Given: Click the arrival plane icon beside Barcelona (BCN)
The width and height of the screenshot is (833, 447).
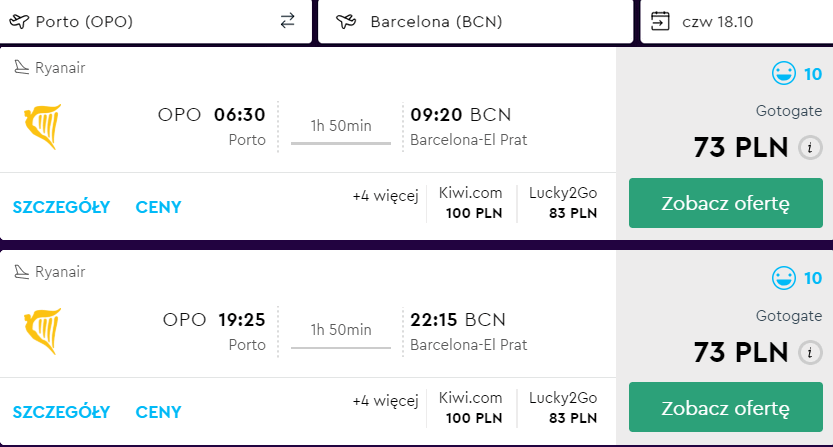Looking at the screenshot, I should click(348, 21).
